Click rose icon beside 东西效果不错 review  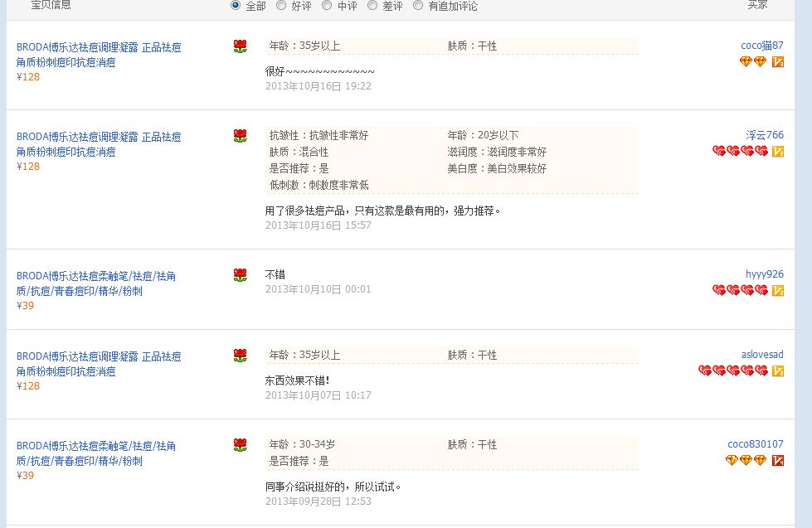(x=240, y=355)
